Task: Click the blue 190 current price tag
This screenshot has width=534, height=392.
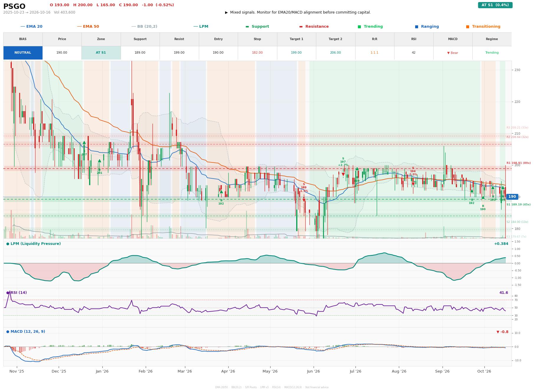Action: [x=512, y=197]
